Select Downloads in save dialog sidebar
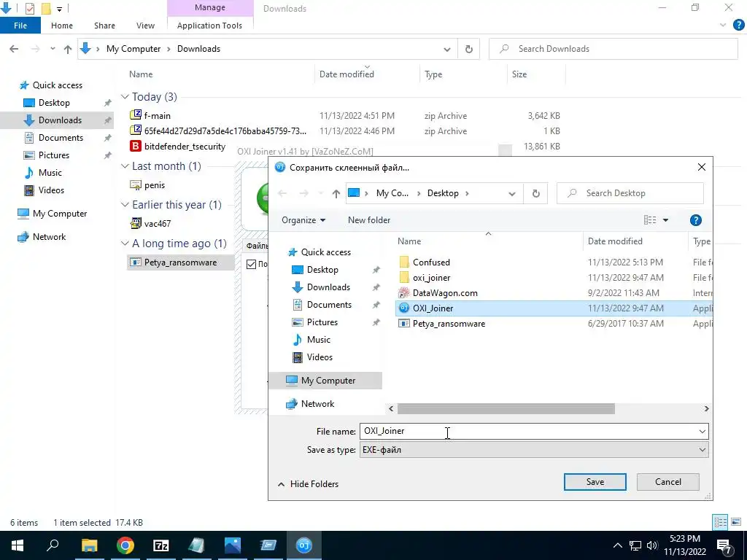747x560 pixels. click(328, 287)
